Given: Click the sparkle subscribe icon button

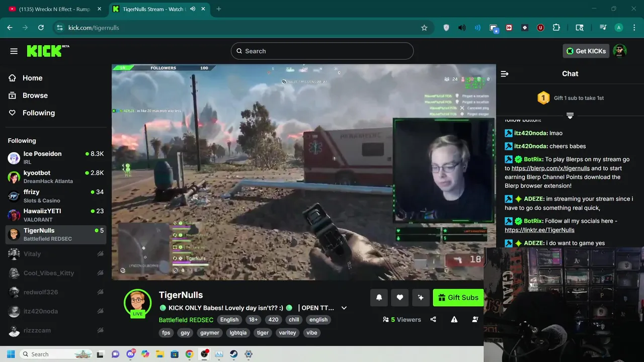Looking at the screenshot, I should (421, 298).
